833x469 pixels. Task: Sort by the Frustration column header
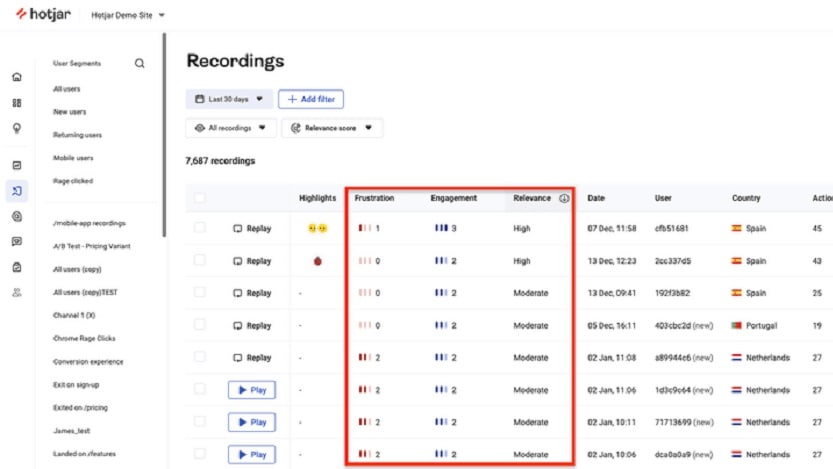click(x=375, y=198)
